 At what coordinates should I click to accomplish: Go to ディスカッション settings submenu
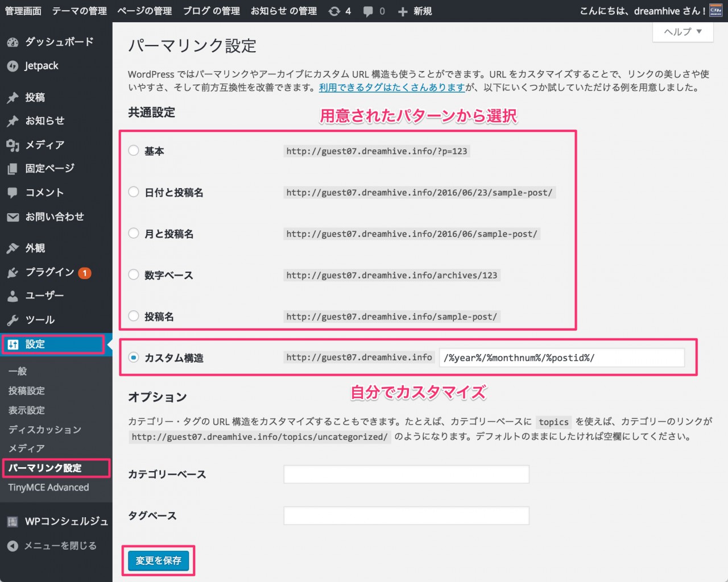click(45, 430)
